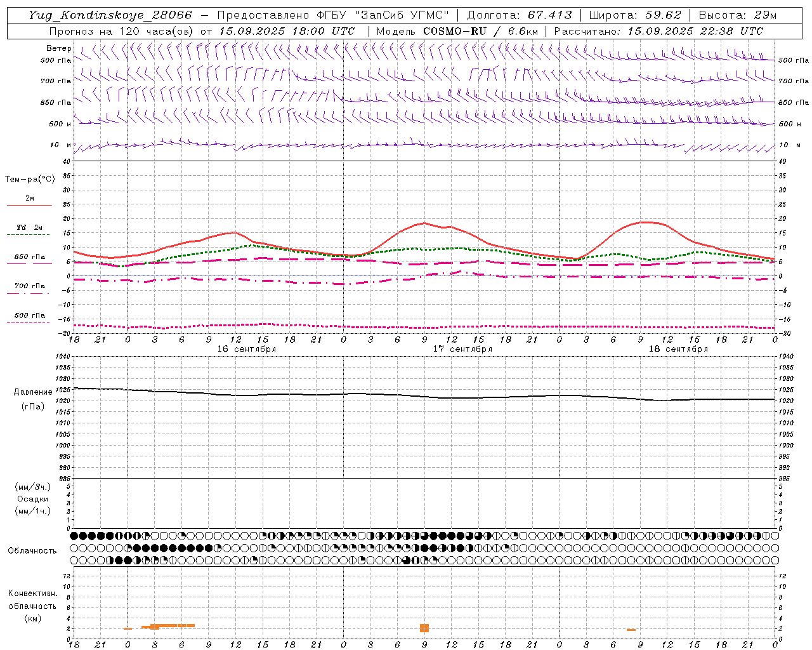812x650 pixels.
Task: Click the Высота: 29м value
Action: [x=737, y=15]
